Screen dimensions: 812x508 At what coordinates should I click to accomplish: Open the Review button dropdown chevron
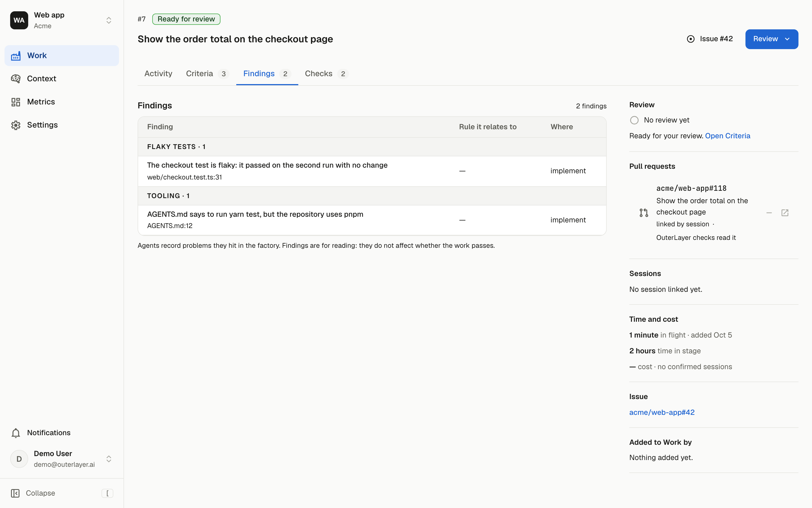[787, 39]
